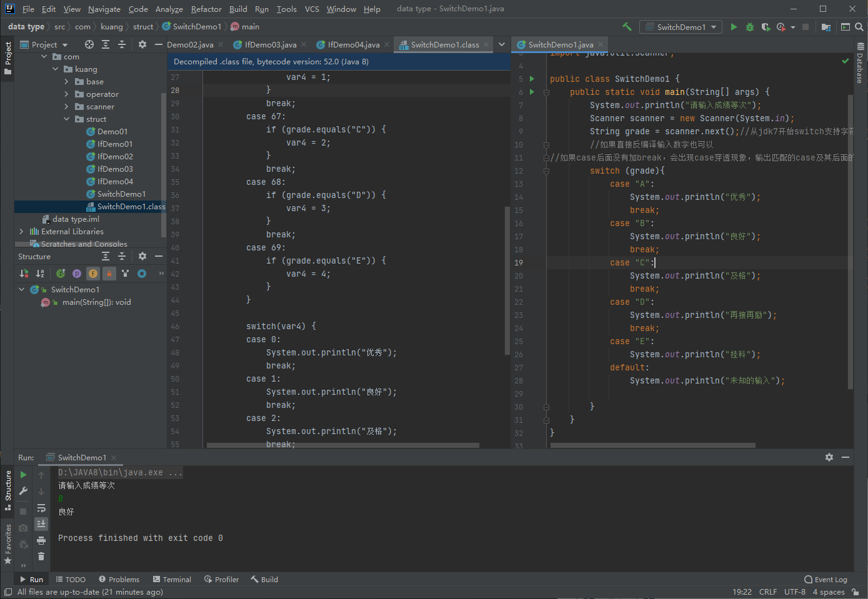Screen dimensions: 868x599
Task: Open Search Everywhere magnifier icon
Action: 859,27
